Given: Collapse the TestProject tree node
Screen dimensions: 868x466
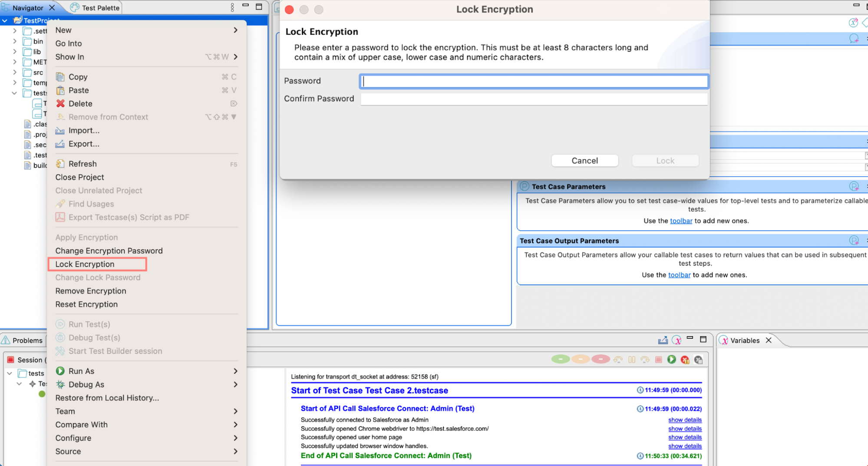Looking at the screenshot, I should pyautogui.click(x=5, y=20).
